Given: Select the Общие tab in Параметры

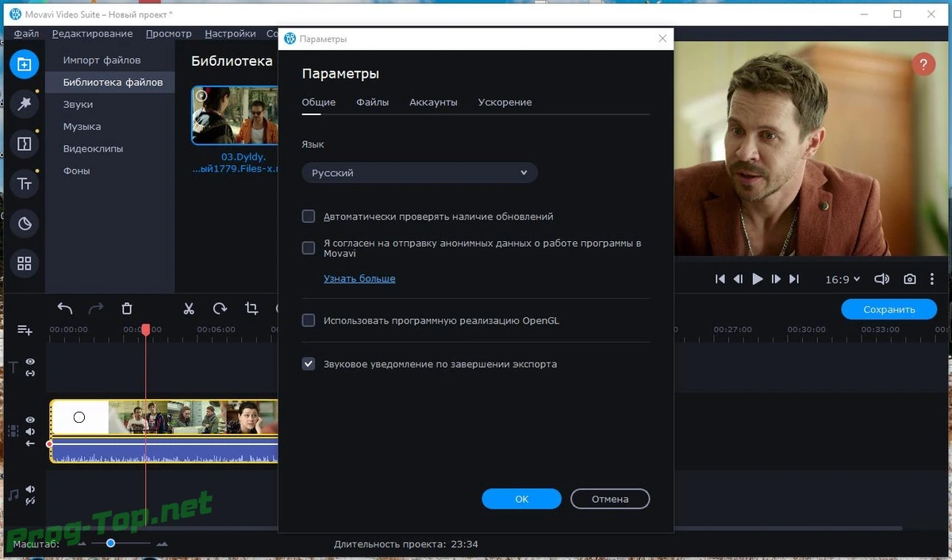Looking at the screenshot, I should [x=318, y=102].
